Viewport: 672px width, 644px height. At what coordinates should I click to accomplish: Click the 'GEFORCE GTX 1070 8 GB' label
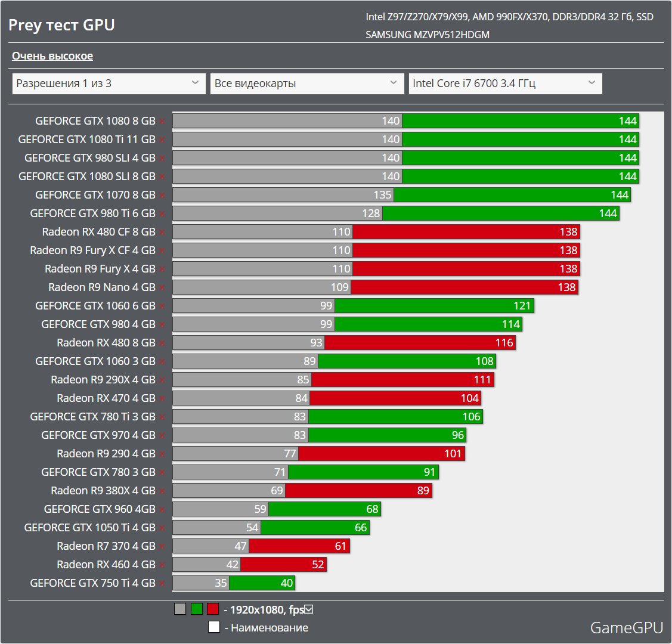click(95, 195)
